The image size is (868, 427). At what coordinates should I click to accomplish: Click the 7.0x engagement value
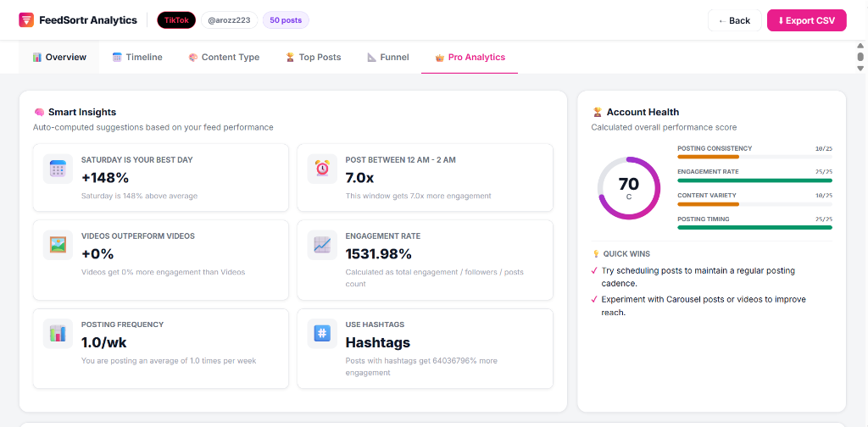[359, 178]
